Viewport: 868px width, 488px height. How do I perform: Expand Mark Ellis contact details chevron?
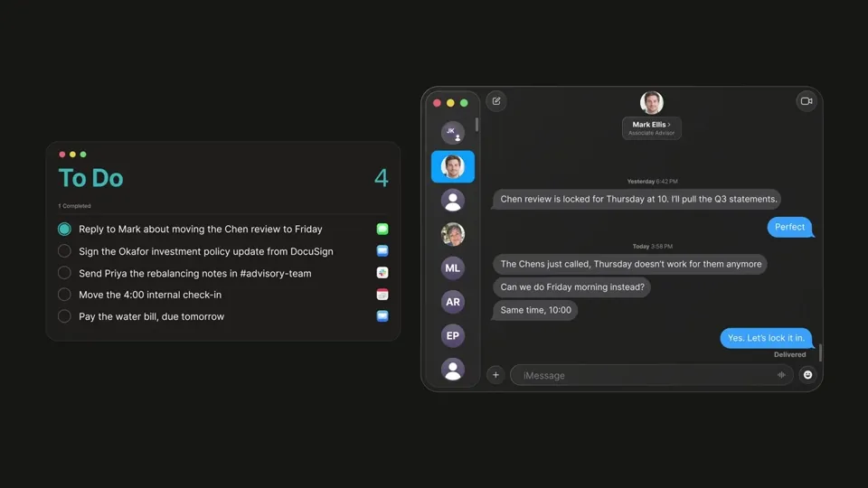pos(669,125)
